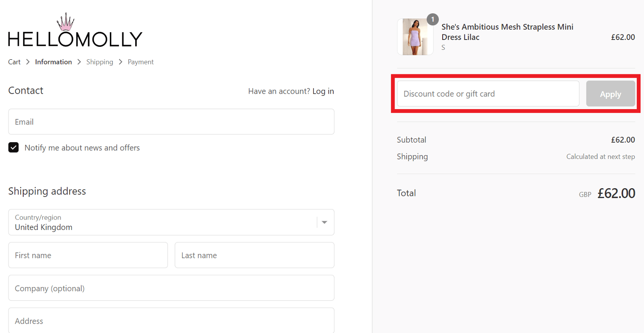Click the product name She's Ambitious Mesh Strapless

click(507, 32)
